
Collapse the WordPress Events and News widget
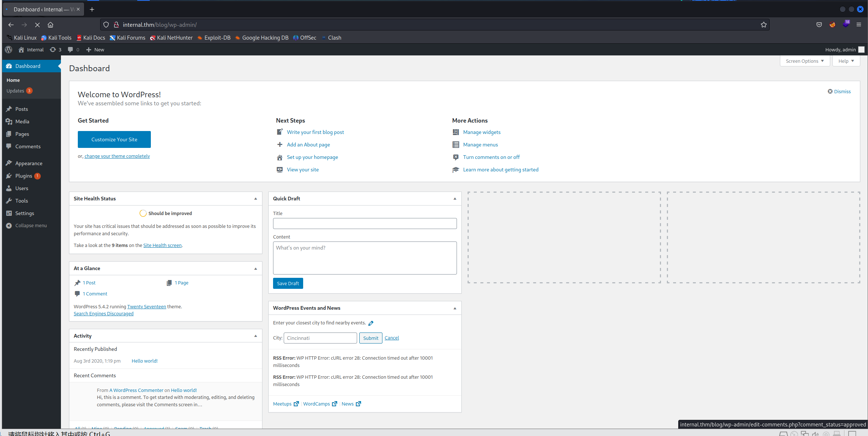[455, 308]
